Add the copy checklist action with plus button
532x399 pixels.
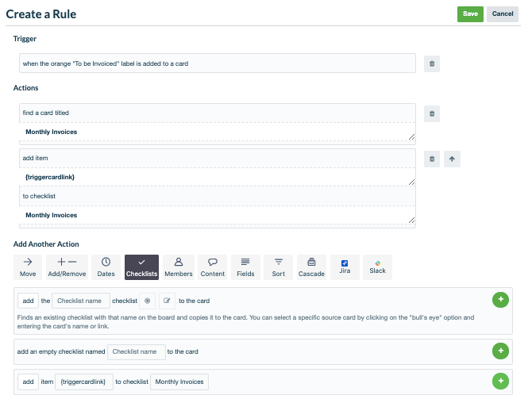[500, 300]
